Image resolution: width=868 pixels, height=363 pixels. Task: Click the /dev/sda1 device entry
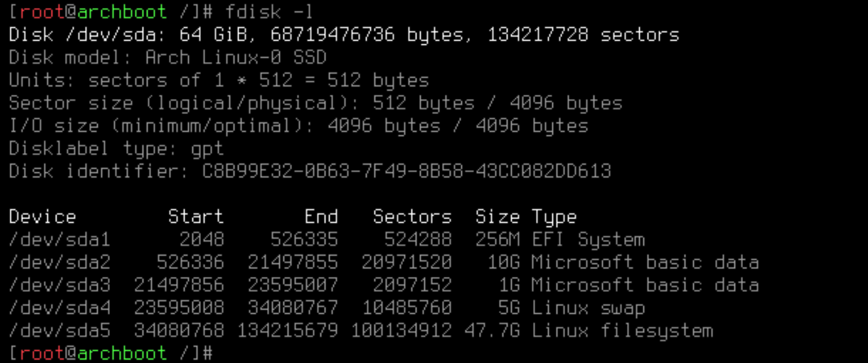click(x=59, y=240)
